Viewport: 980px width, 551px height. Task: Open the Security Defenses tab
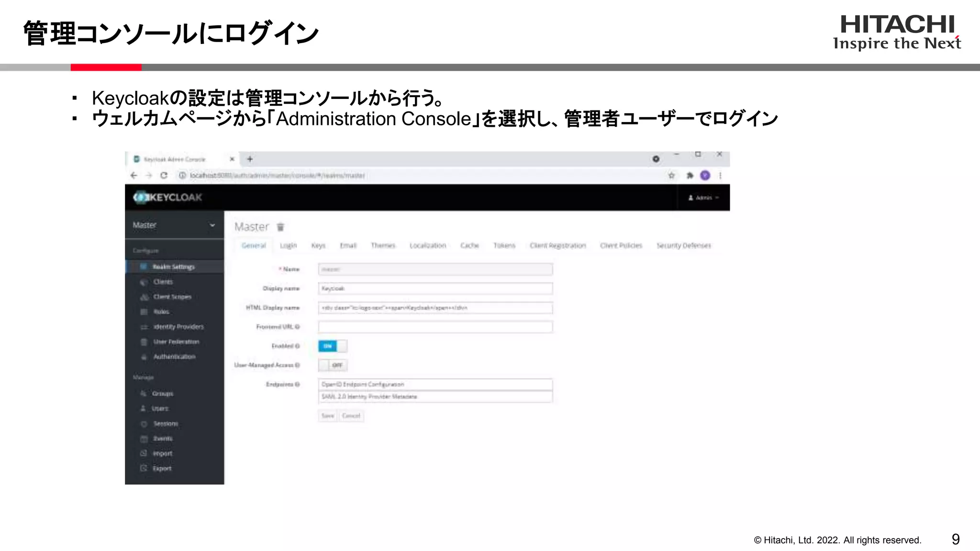coord(683,245)
